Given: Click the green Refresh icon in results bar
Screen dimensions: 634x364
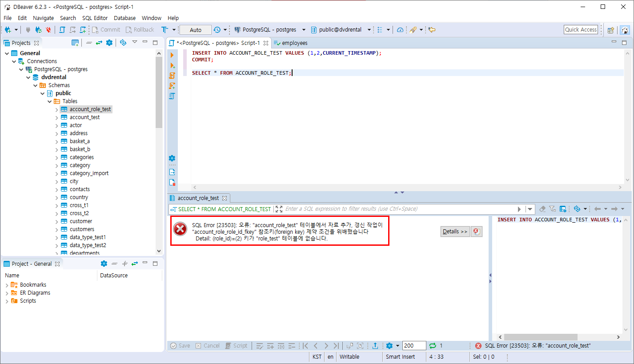Looking at the screenshot, I should [x=432, y=346].
